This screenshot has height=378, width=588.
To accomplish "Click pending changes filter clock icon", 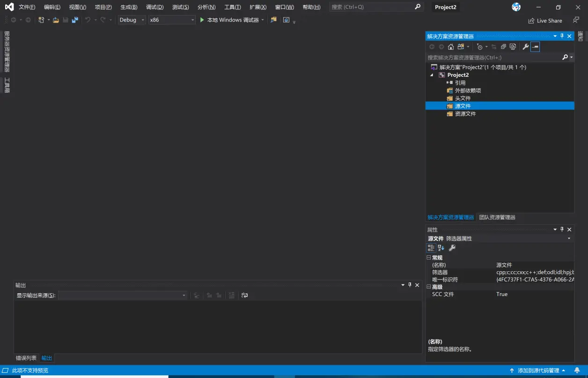I will pos(479,47).
